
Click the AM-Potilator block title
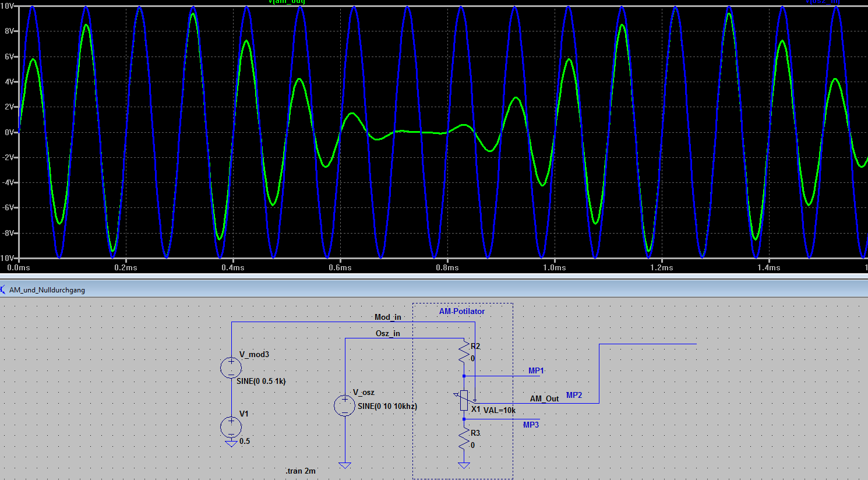pos(462,311)
